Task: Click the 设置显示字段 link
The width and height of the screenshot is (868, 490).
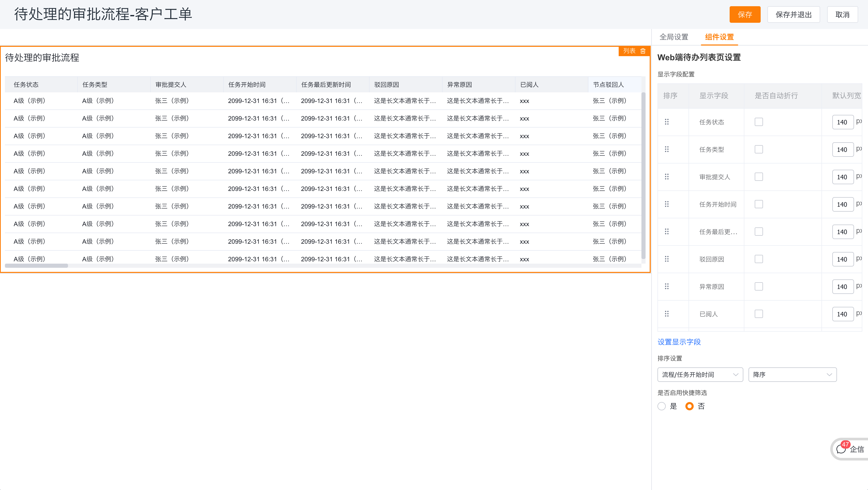Action: coord(679,342)
